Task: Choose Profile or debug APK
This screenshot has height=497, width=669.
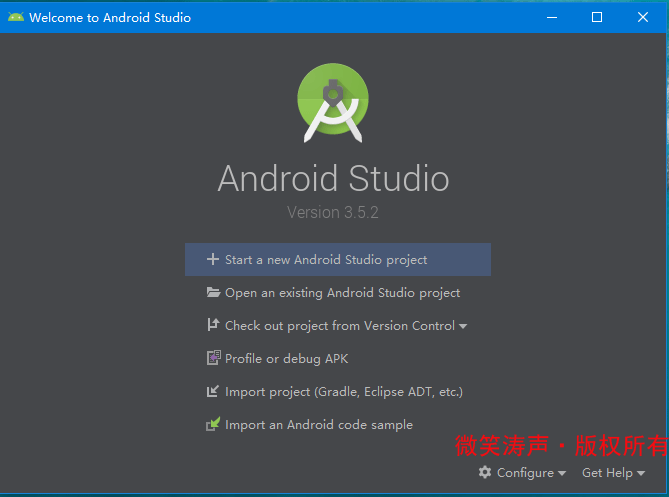Action: click(x=337, y=358)
